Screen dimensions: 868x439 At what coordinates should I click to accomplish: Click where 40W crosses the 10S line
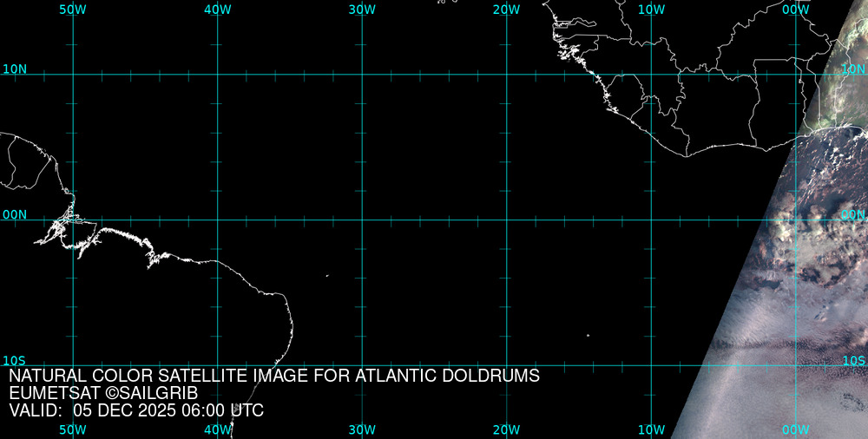click(x=217, y=365)
